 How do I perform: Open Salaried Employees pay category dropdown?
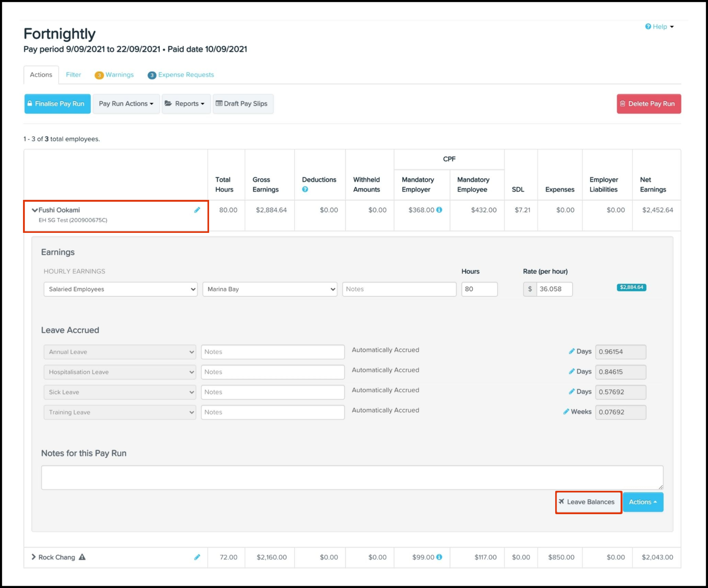coord(120,289)
